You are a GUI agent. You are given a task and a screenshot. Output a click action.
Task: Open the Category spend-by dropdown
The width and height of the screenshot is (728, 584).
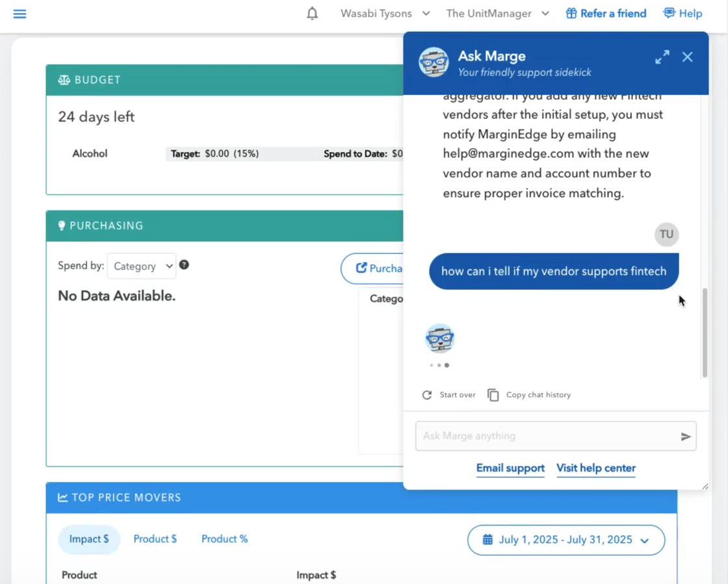click(141, 266)
